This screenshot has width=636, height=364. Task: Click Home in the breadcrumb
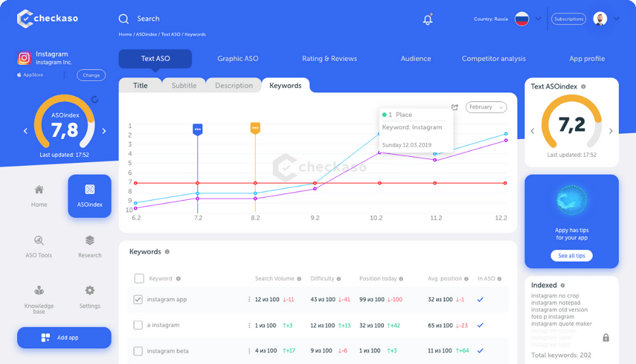pos(125,34)
